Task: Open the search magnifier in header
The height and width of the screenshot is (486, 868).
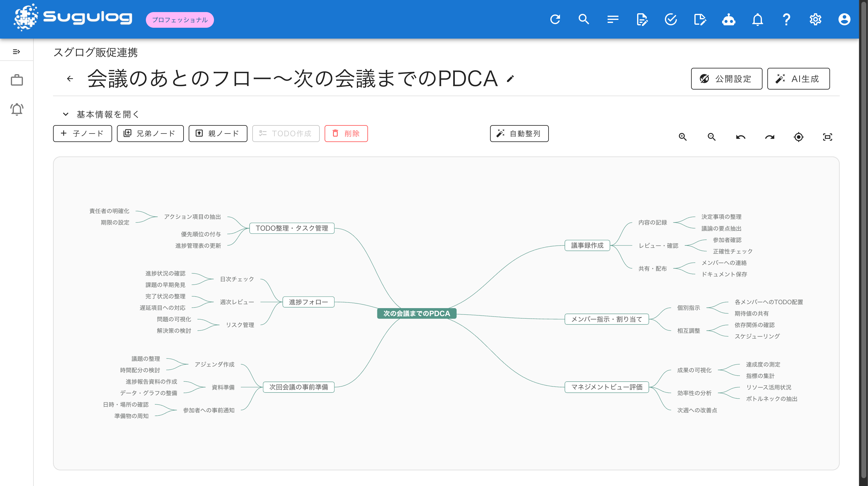Action: point(584,19)
